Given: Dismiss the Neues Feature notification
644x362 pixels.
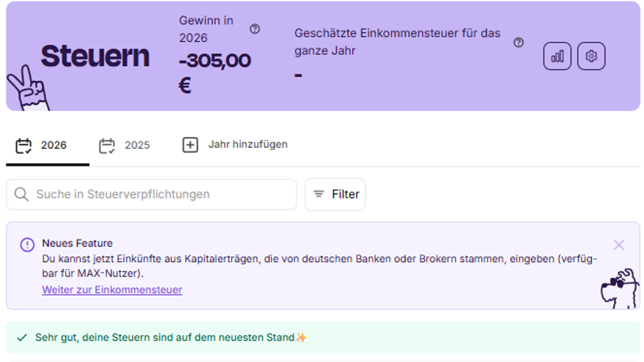Looking at the screenshot, I should coord(619,245).
